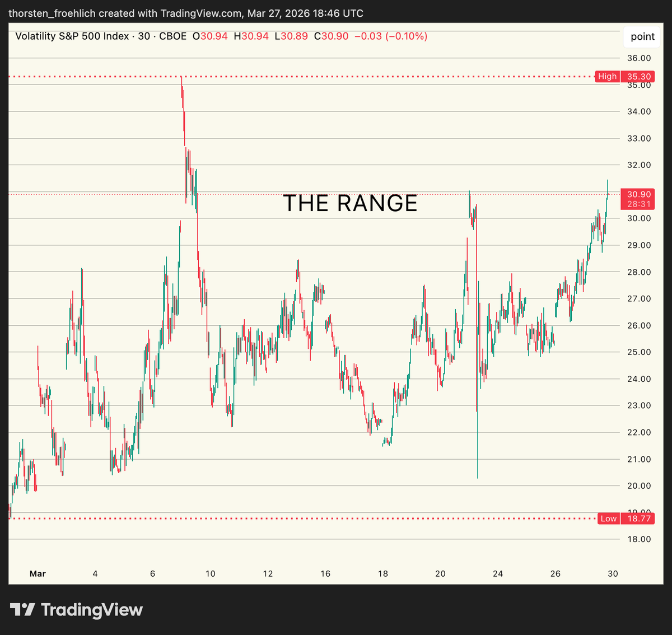
Task: Click the header attribution text with TradingView.com
Action: click(186, 13)
